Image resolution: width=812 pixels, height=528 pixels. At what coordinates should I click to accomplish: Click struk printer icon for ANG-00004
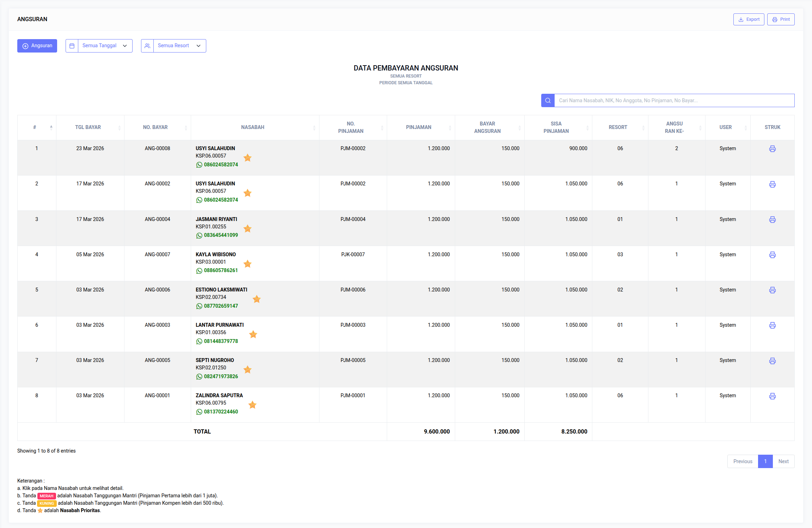772,220
